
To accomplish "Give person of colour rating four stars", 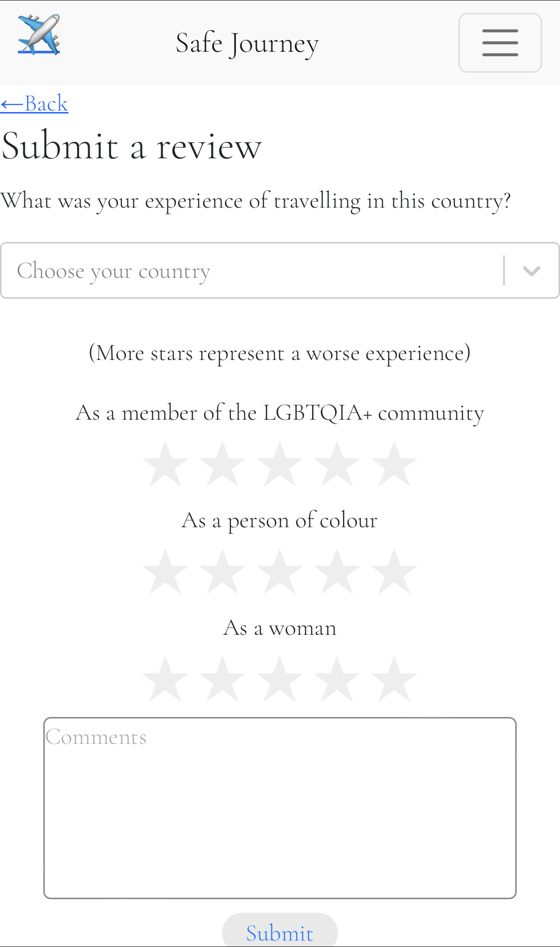I will point(337,572).
